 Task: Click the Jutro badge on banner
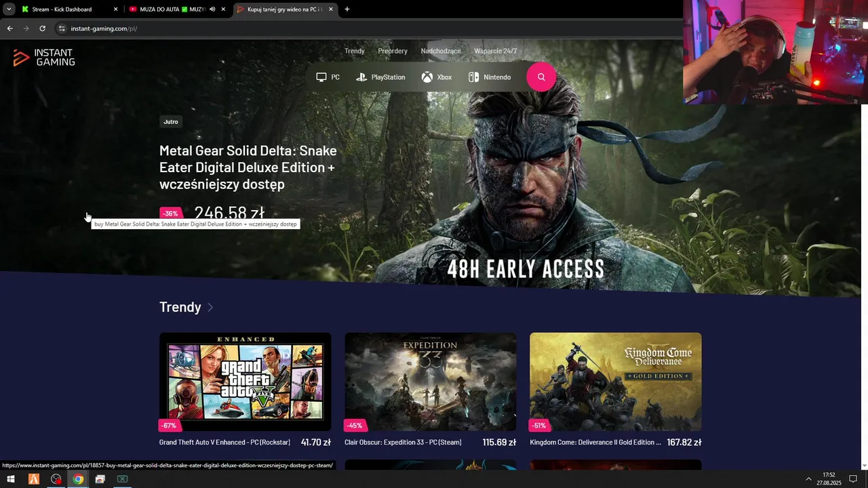click(171, 122)
